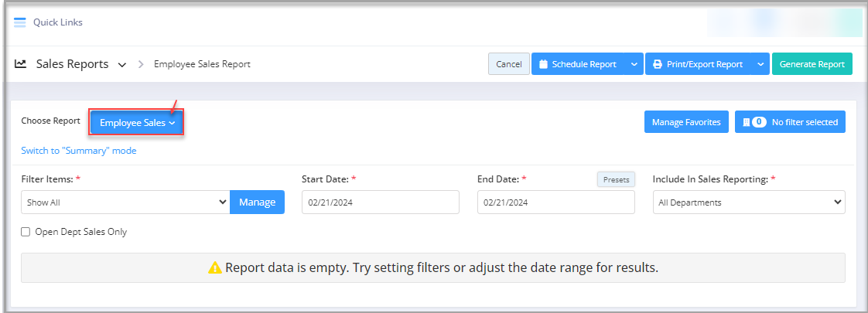The width and height of the screenshot is (868, 313).
Task: Click the Generate Report button
Action: click(x=812, y=64)
